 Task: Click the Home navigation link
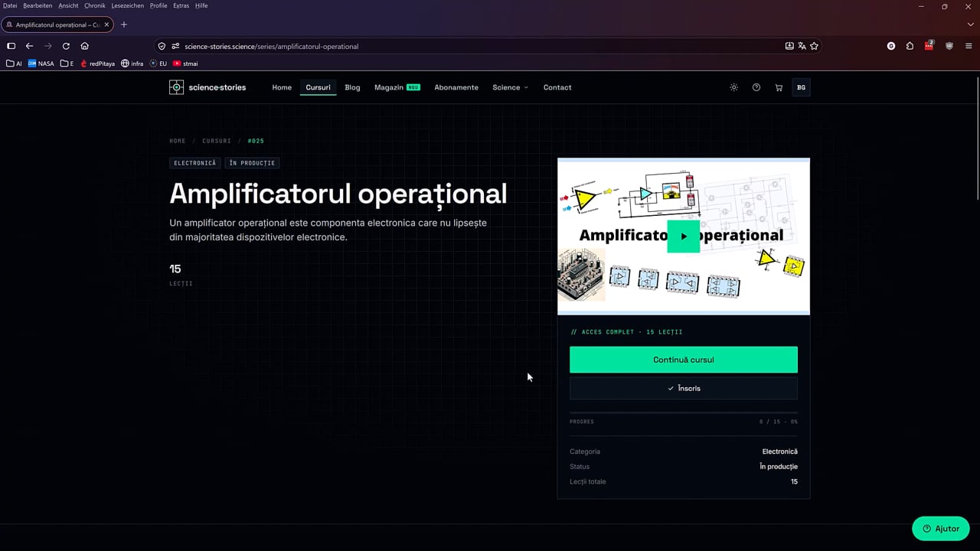pos(282,87)
